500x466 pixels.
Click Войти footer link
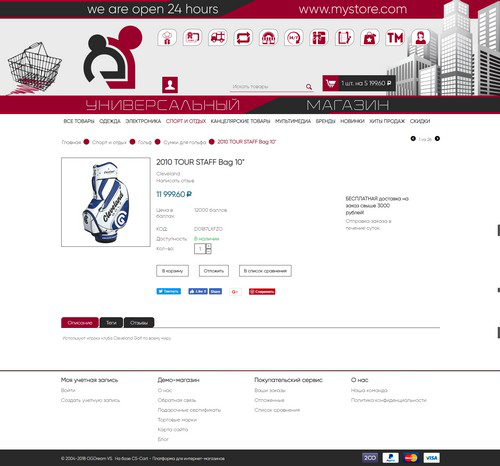pos(68,390)
